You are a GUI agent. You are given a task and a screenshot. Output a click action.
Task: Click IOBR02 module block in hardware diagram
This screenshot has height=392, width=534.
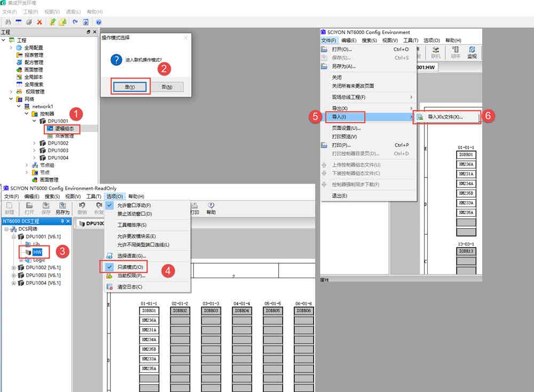click(x=180, y=311)
